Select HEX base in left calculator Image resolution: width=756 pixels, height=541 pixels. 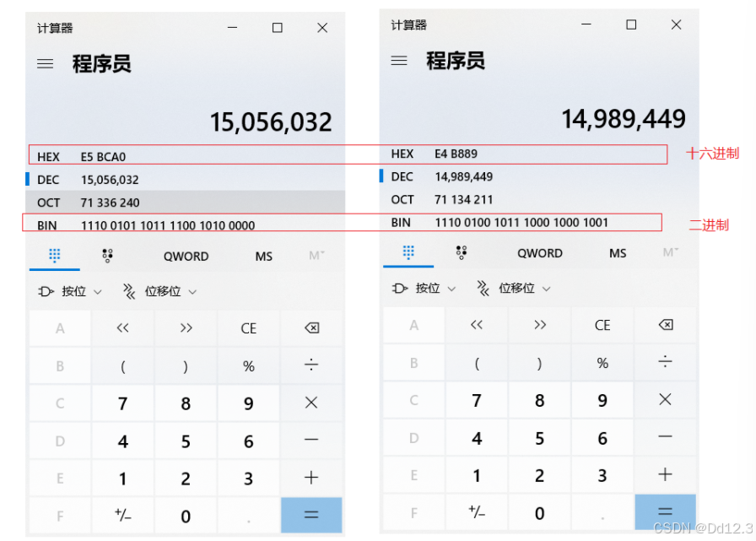point(185,157)
